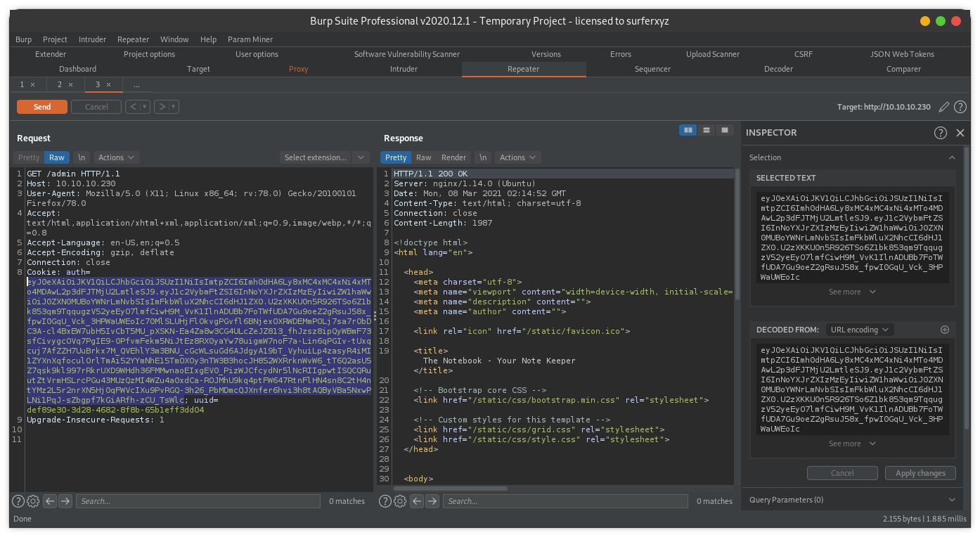
Task: Open response search settings gear
Action: pos(400,501)
